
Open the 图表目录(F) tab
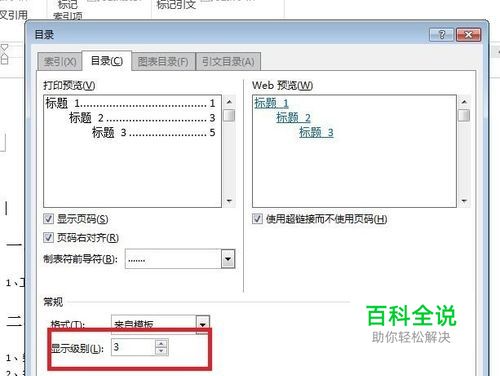(163, 62)
